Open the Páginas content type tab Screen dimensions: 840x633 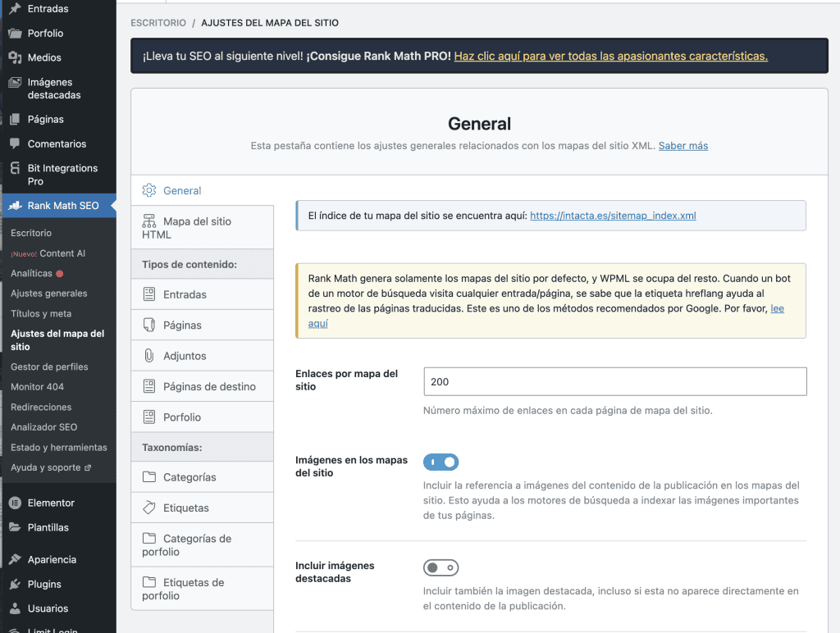tap(182, 326)
